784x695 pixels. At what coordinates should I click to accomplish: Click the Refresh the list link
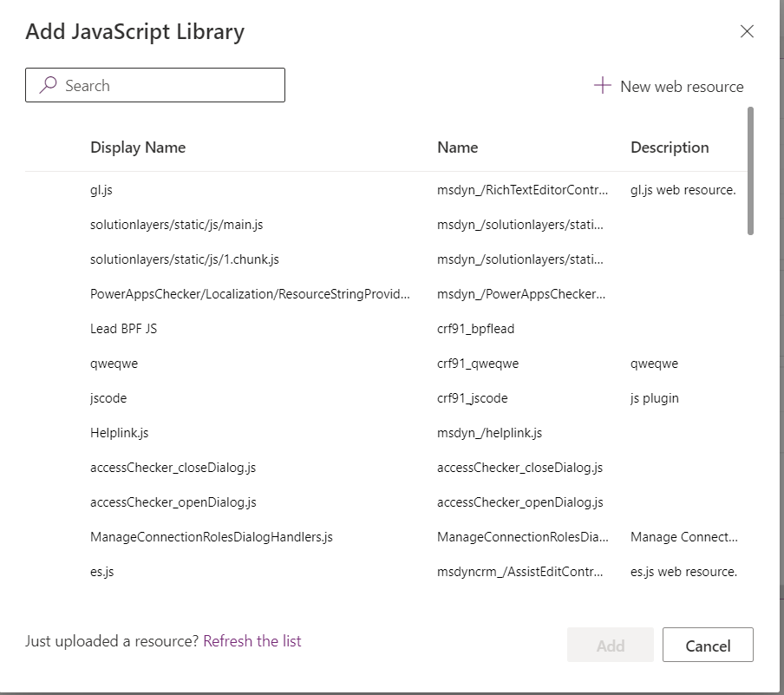pyautogui.click(x=252, y=640)
